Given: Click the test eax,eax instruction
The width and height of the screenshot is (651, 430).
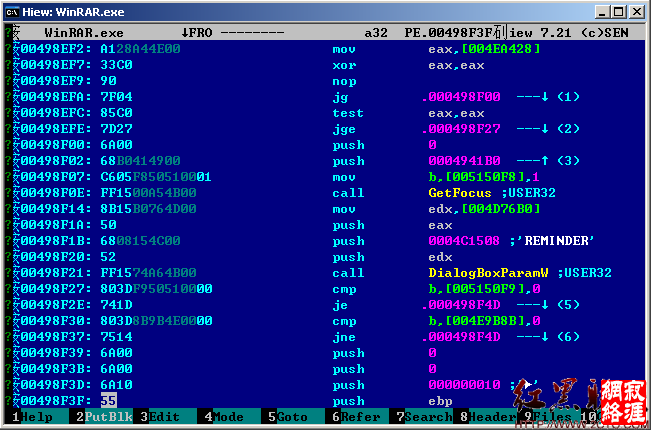Looking at the screenshot, I should click(x=409, y=113).
